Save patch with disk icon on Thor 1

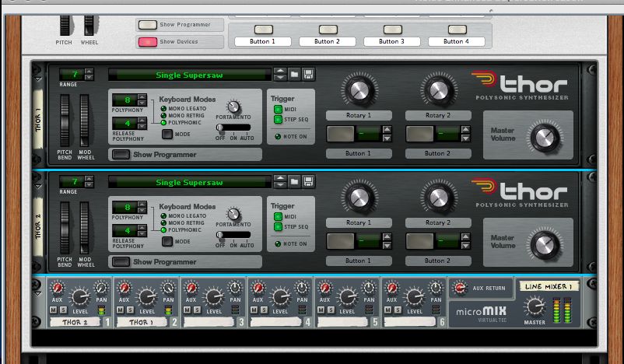[308, 75]
